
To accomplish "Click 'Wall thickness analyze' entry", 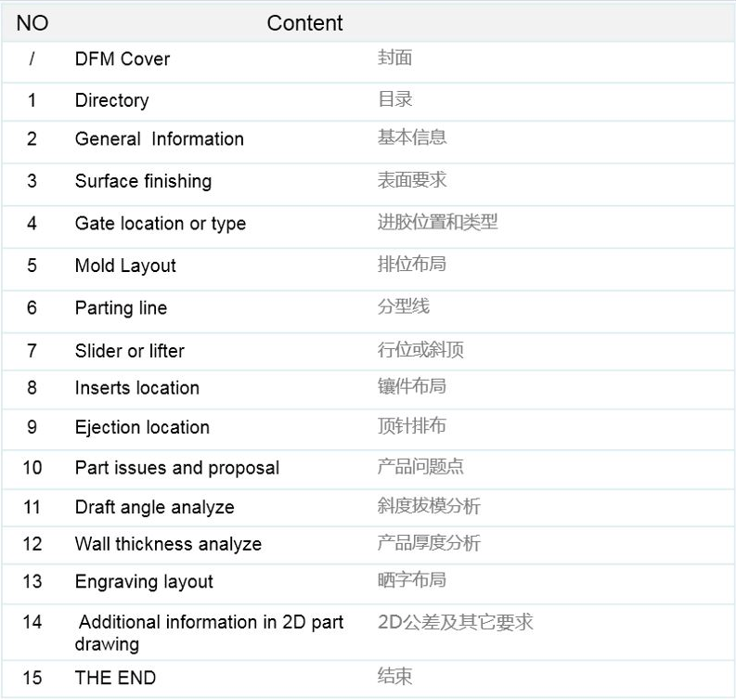I will pos(168,544).
